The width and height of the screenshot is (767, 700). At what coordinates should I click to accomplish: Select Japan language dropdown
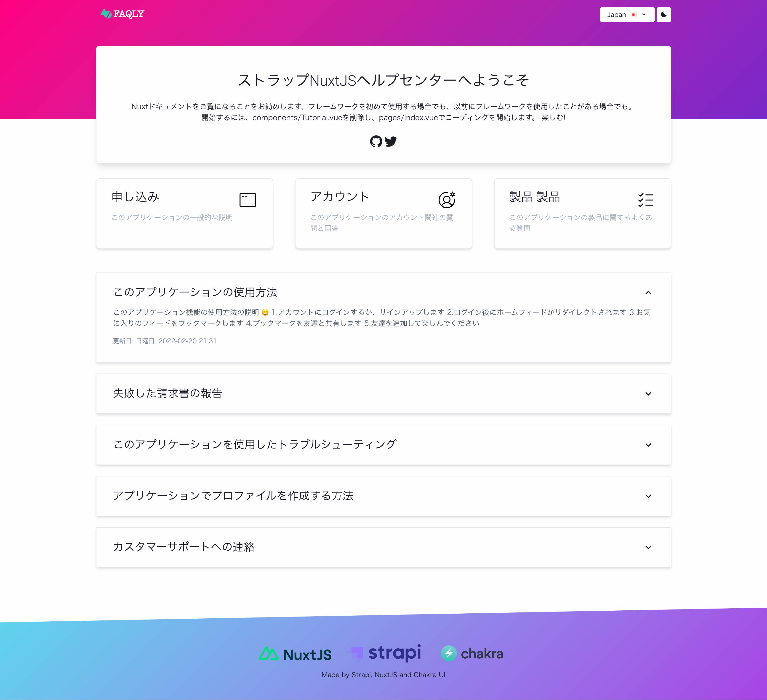[x=627, y=14]
